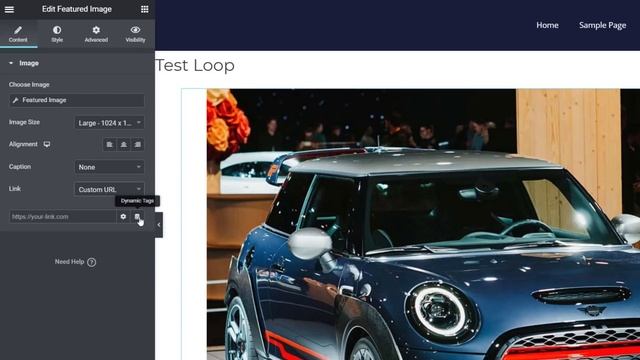The width and height of the screenshot is (640, 360).
Task: Open the Home menu link
Action: click(547, 25)
